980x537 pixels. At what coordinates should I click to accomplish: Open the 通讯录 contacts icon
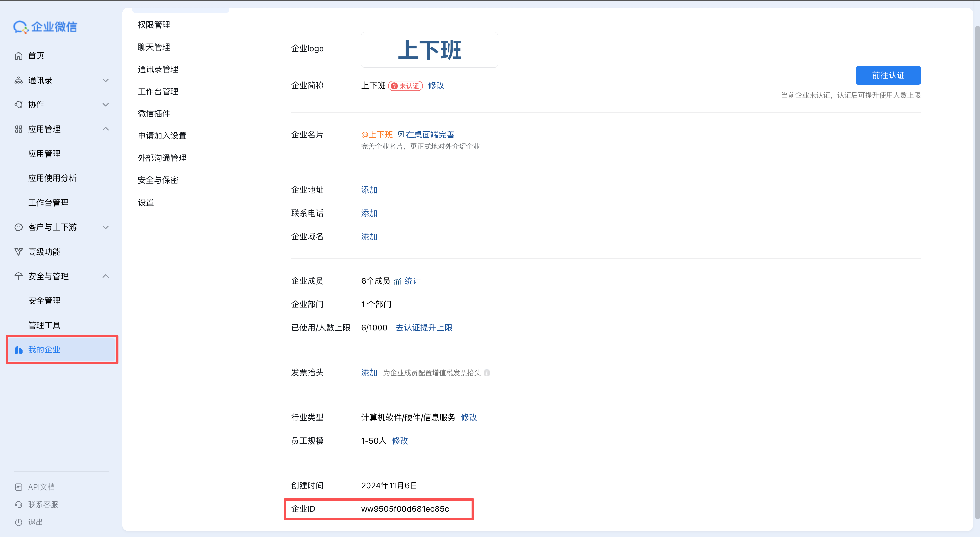pos(18,80)
